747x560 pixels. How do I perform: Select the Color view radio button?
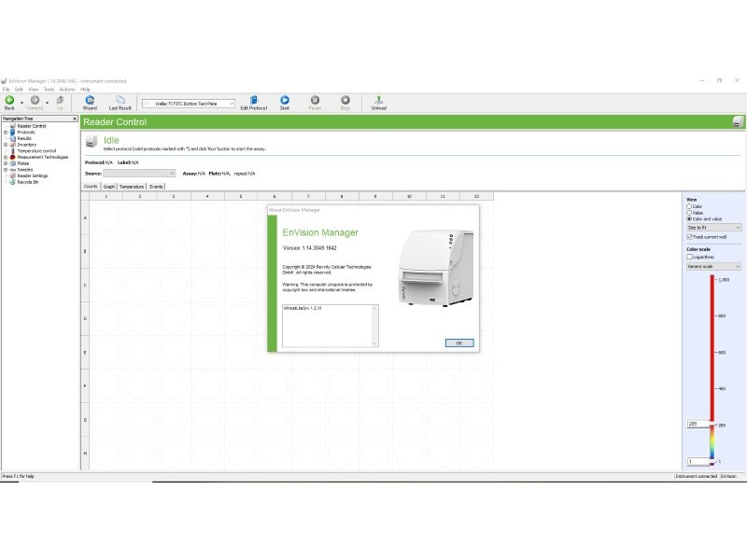(689, 206)
